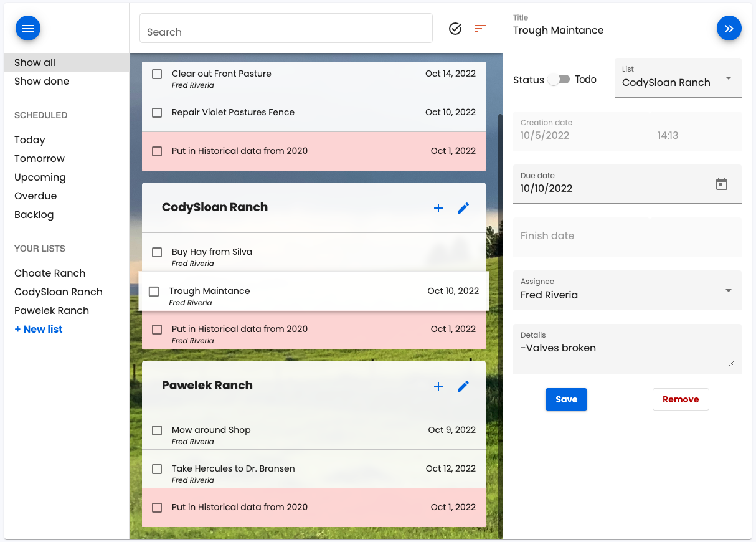Tick the 'Repair Violet Pastures Fence' checkbox
756x542 pixels.
[x=156, y=112]
